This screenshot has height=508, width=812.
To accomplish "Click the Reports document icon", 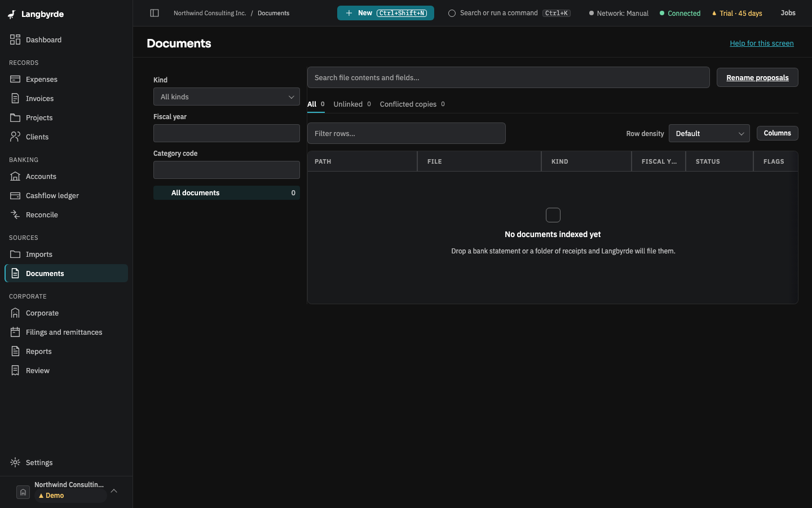I will 15,351.
